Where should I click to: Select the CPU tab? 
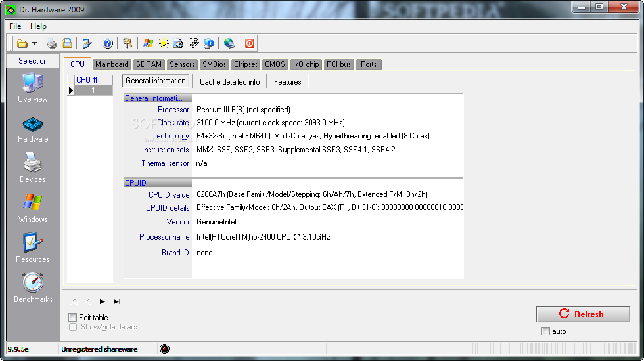pos(78,64)
